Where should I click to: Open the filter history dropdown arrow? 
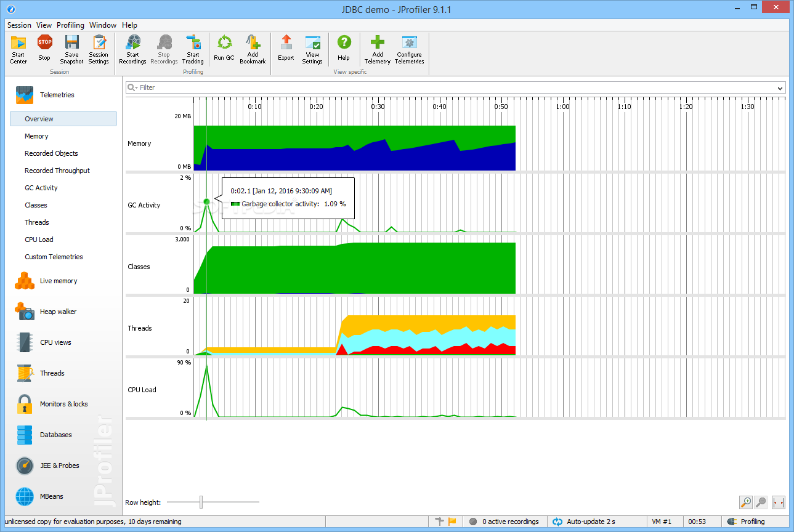click(780, 88)
